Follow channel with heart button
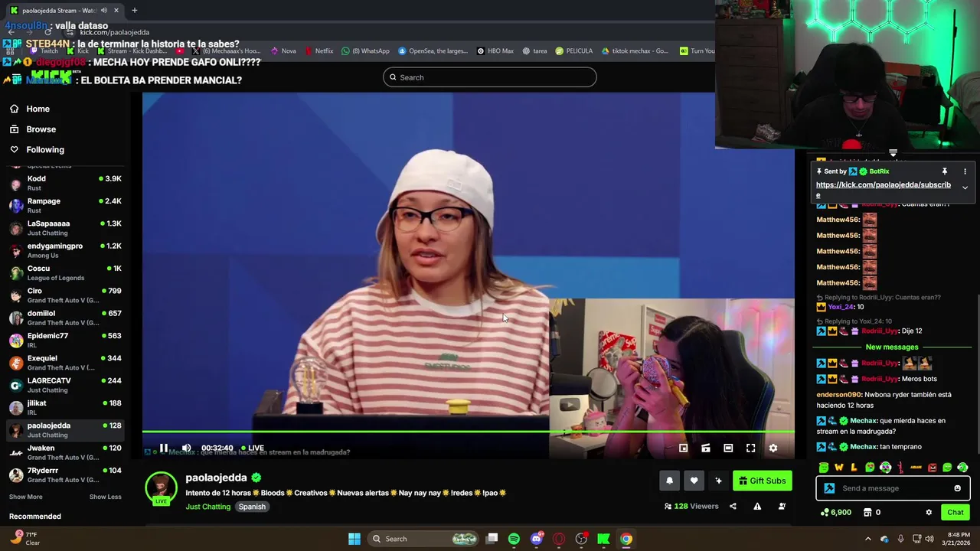This screenshot has height=551, width=980. tap(694, 481)
